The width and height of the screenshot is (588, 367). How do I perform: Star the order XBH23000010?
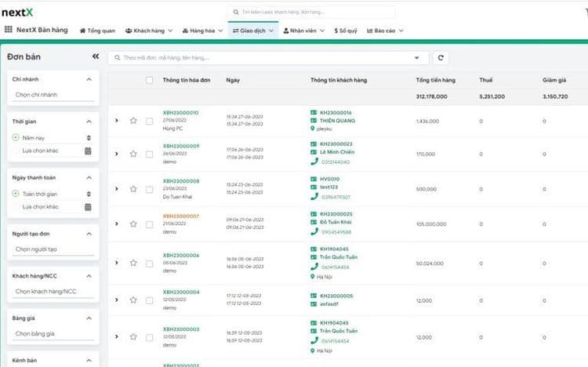click(133, 121)
